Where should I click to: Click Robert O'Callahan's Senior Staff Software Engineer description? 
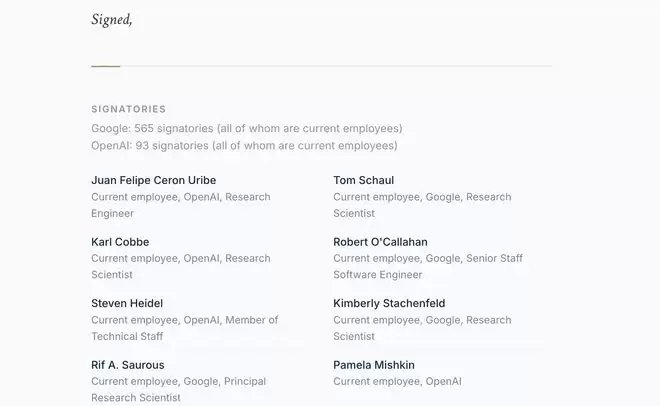pos(428,266)
